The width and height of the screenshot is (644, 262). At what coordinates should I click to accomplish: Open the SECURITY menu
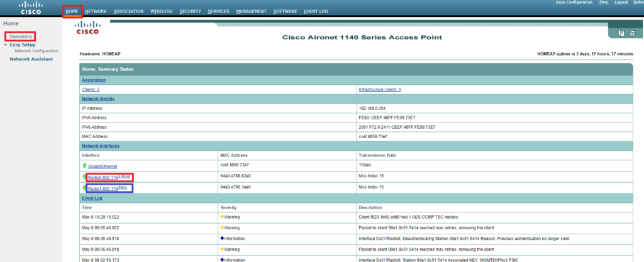(x=190, y=11)
